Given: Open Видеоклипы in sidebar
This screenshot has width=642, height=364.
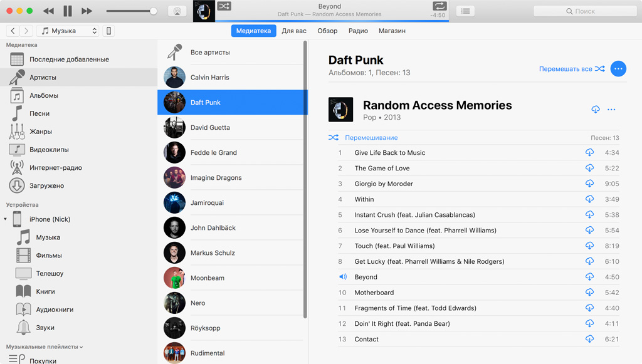Looking at the screenshot, I should [78, 149].
